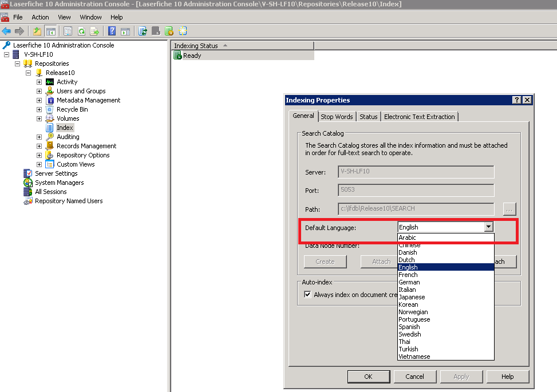Expand the Metadata Management node
Image resolution: width=557 pixels, height=392 pixels.
coord(39,101)
